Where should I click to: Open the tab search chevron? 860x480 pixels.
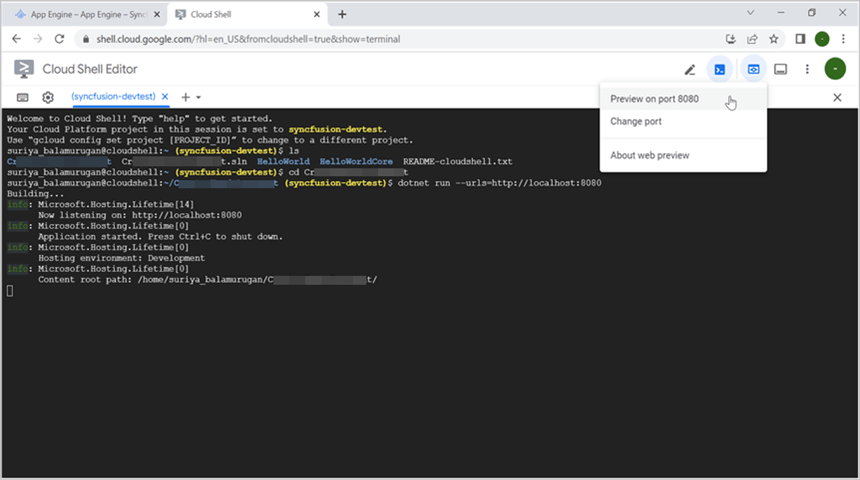[x=750, y=13]
